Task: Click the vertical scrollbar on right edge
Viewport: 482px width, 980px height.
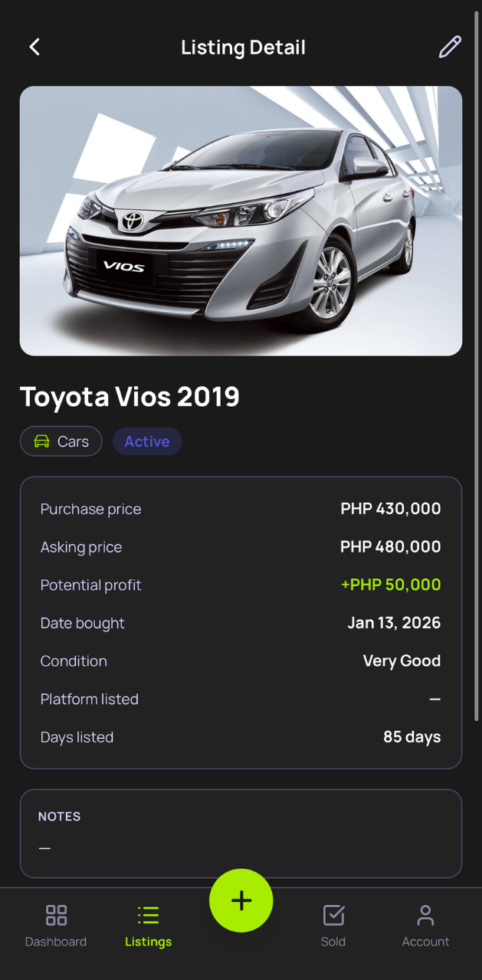Action: click(476, 368)
